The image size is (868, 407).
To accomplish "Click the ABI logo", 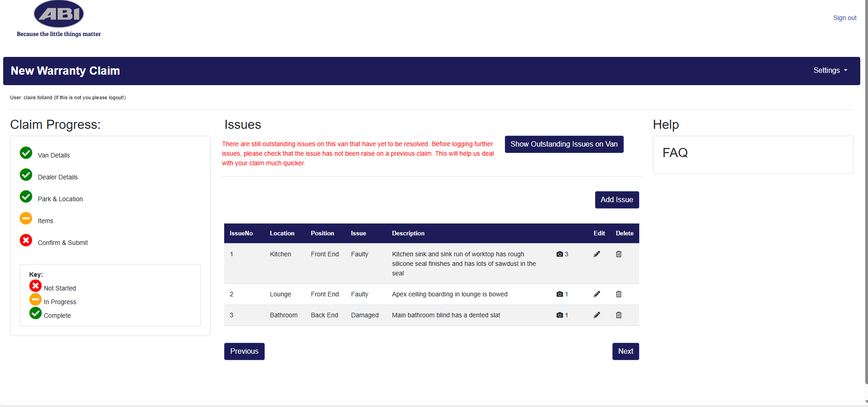I will 59,14.
